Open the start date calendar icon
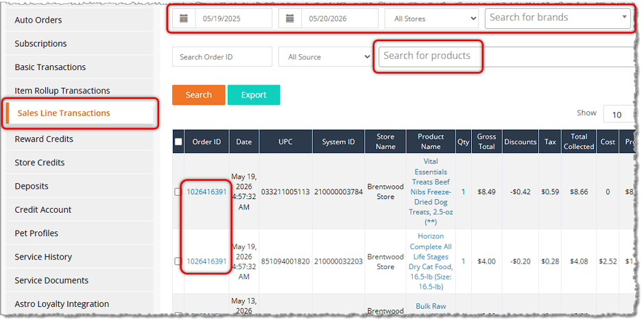This screenshot has height=324, width=644. [x=184, y=19]
